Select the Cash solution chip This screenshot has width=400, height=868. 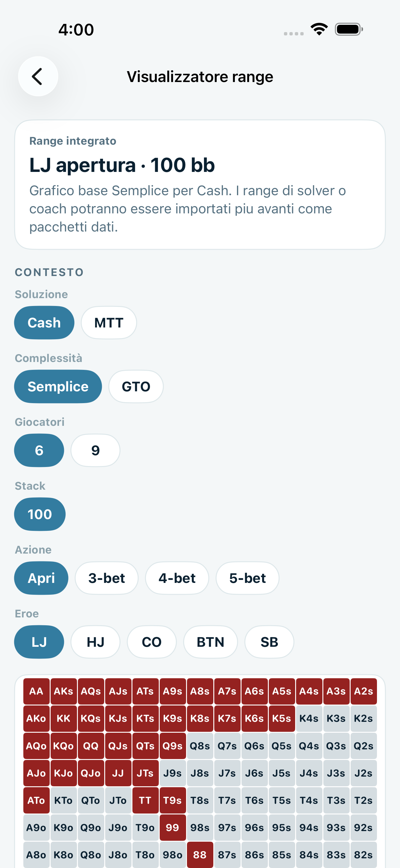(44, 322)
